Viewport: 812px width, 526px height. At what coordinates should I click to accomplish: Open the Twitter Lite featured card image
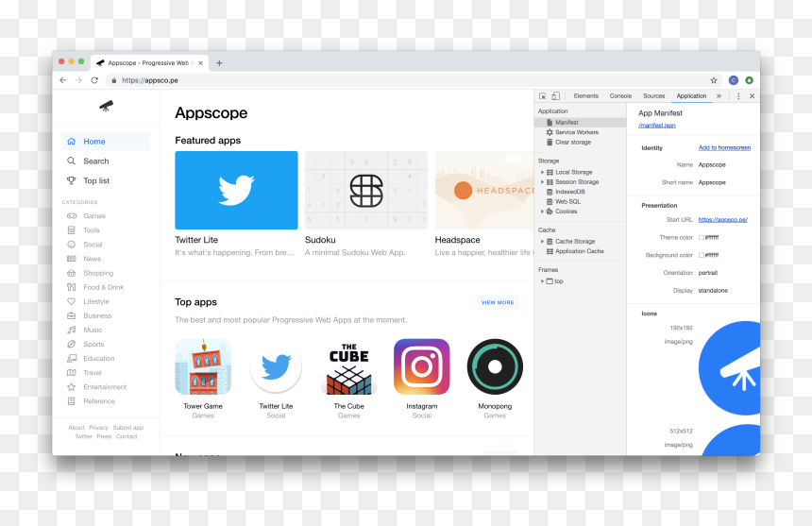[x=236, y=191]
